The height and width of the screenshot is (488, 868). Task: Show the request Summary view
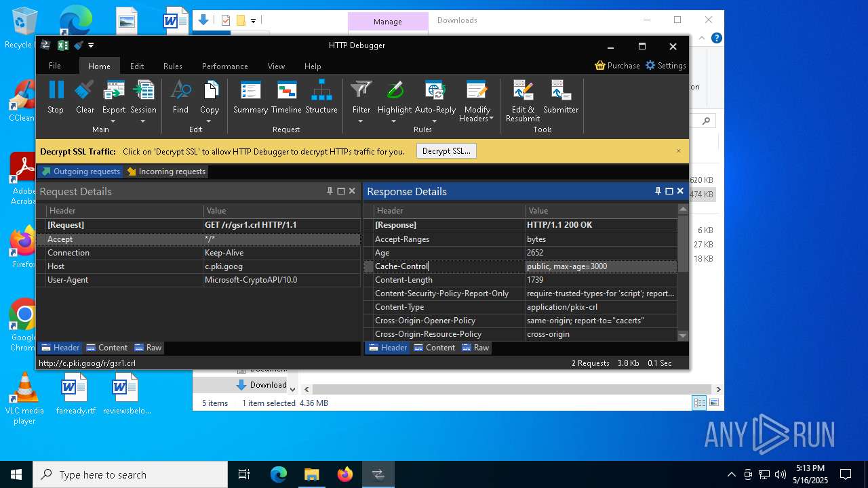250,97
